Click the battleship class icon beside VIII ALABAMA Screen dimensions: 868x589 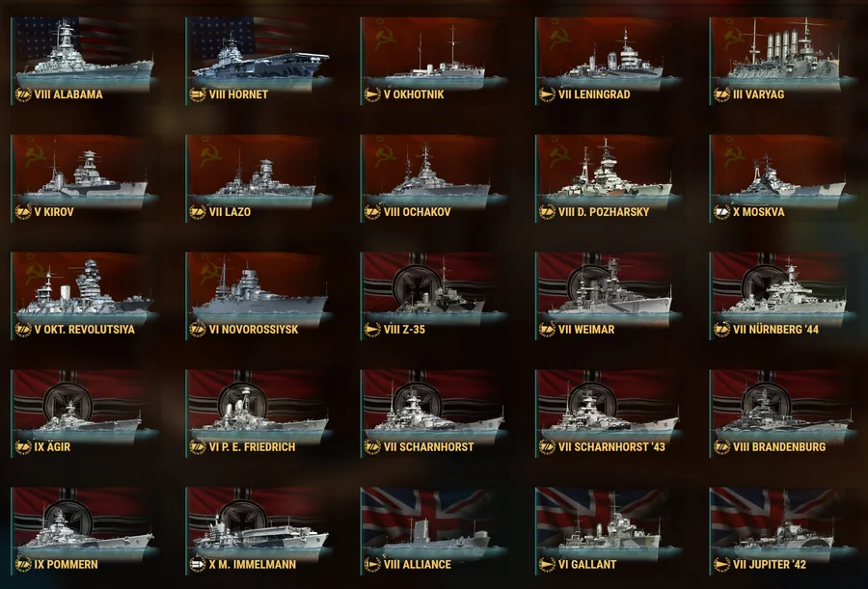click(x=23, y=94)
